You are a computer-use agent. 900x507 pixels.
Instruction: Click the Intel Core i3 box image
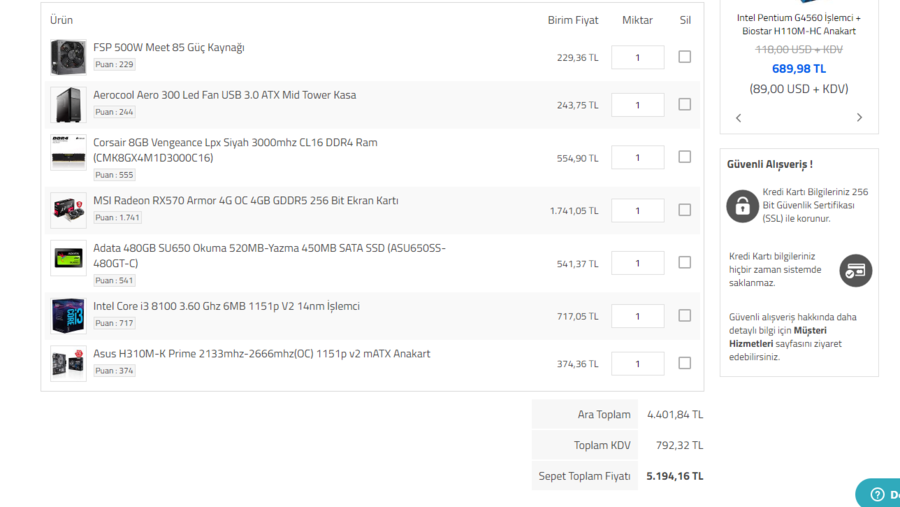68,316
